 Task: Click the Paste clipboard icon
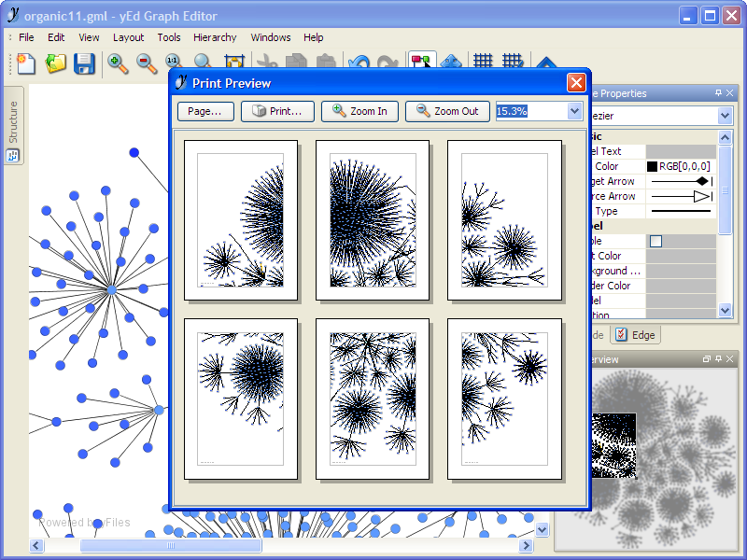[326, 62]
